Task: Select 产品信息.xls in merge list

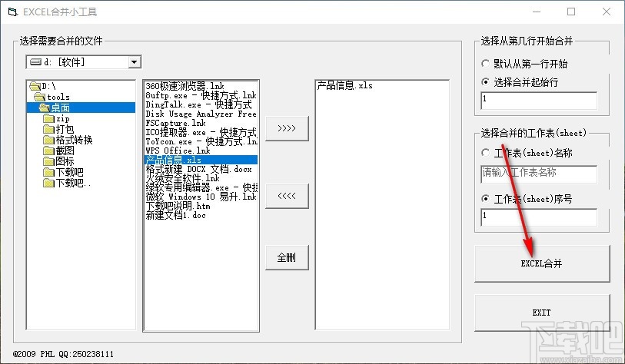Action: (344, 85)
